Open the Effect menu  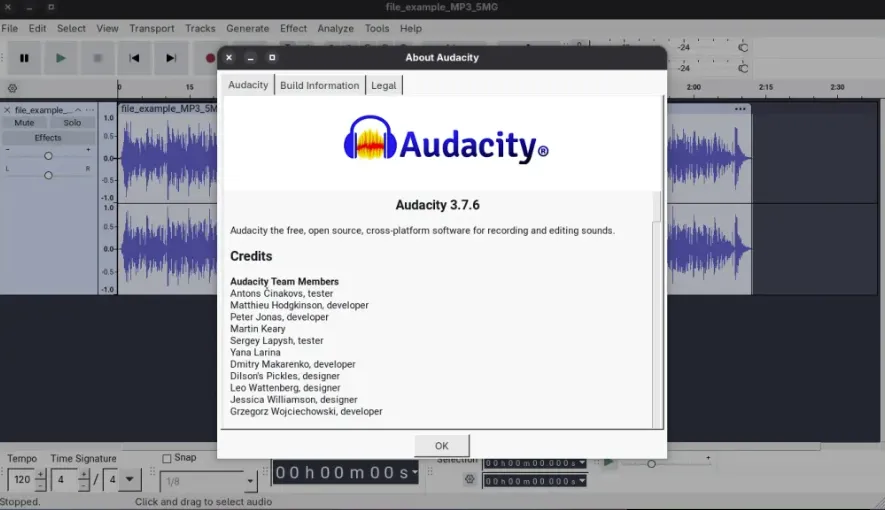pos(293,28)
